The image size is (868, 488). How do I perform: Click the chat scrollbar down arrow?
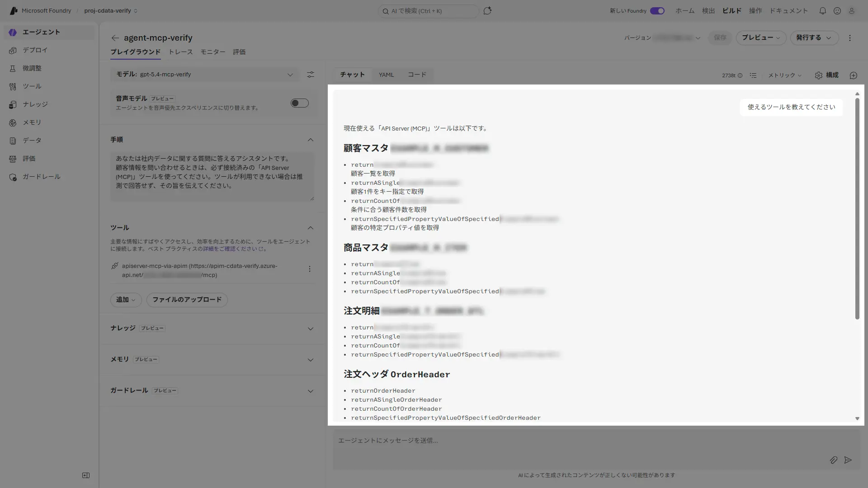coord(857,419)
